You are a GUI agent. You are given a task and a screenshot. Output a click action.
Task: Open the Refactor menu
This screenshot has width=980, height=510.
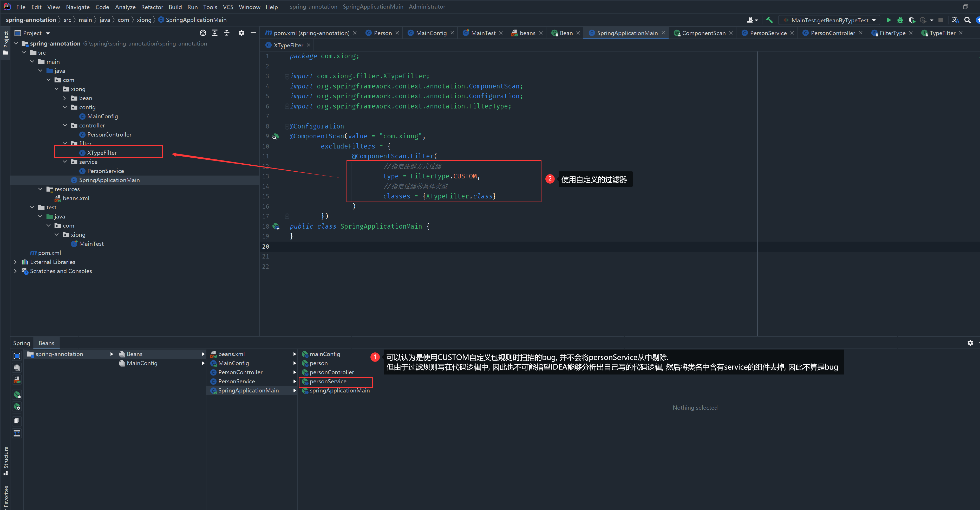[152, 7]
